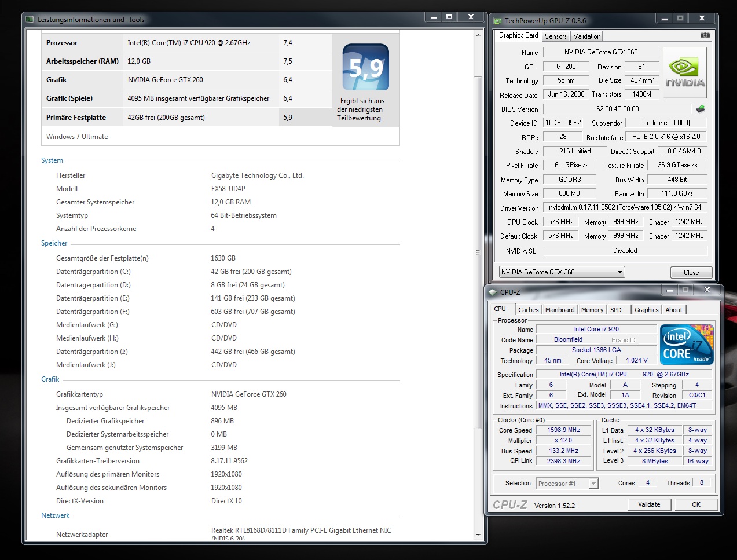Open the Validation tab in GPU-Z
This screenshot has height=560, width=737.
coord(587,36)
